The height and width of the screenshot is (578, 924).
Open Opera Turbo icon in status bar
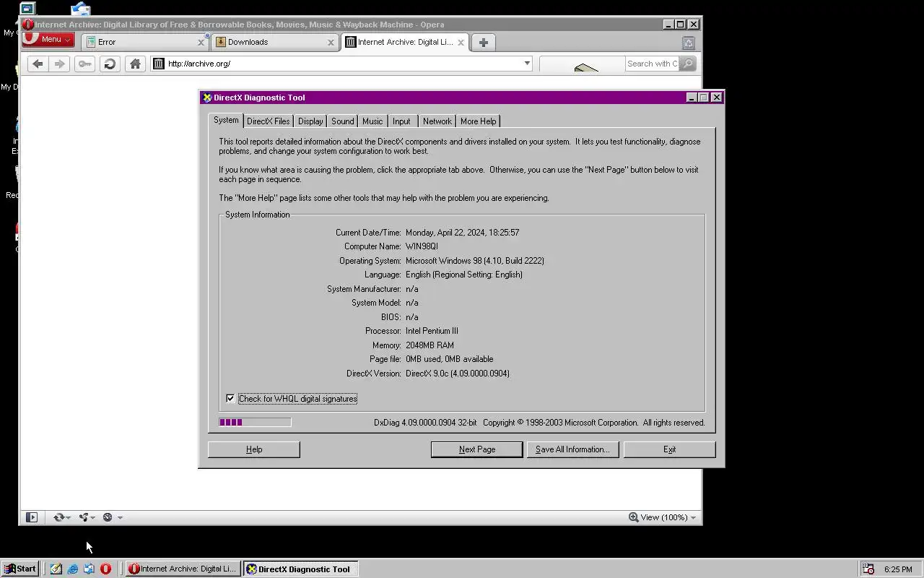(108, 517)
